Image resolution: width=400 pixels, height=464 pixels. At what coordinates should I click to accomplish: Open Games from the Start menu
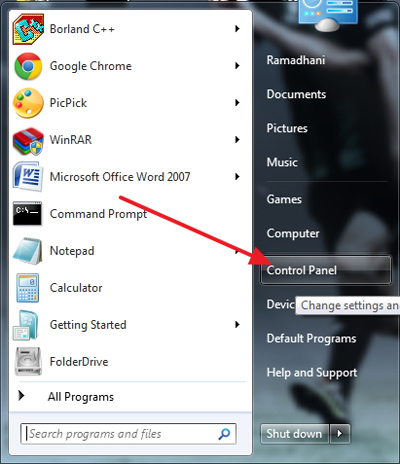tap(284, 199)
